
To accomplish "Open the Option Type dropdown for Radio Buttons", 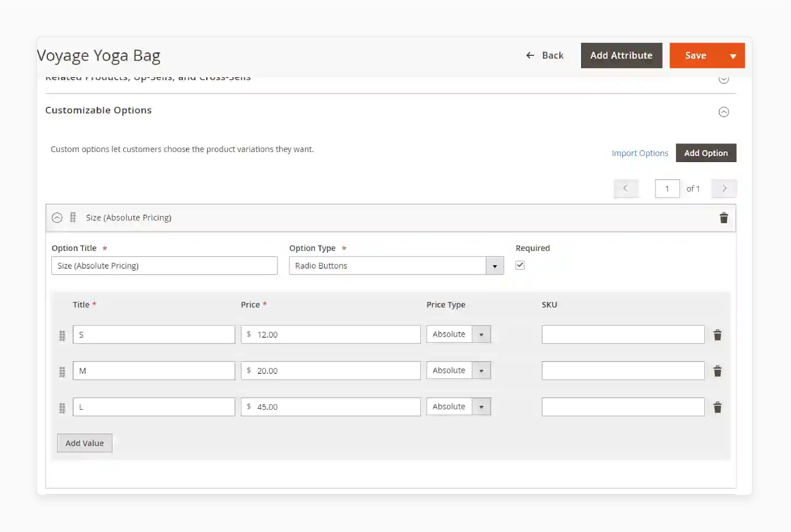I will click(x=494, y=265).
